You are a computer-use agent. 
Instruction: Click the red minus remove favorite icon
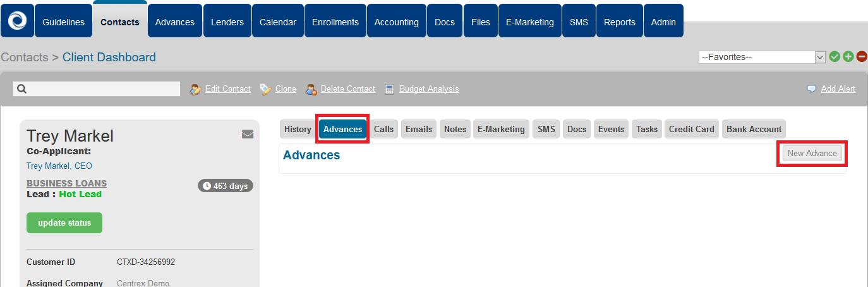[x=862, y=57]
